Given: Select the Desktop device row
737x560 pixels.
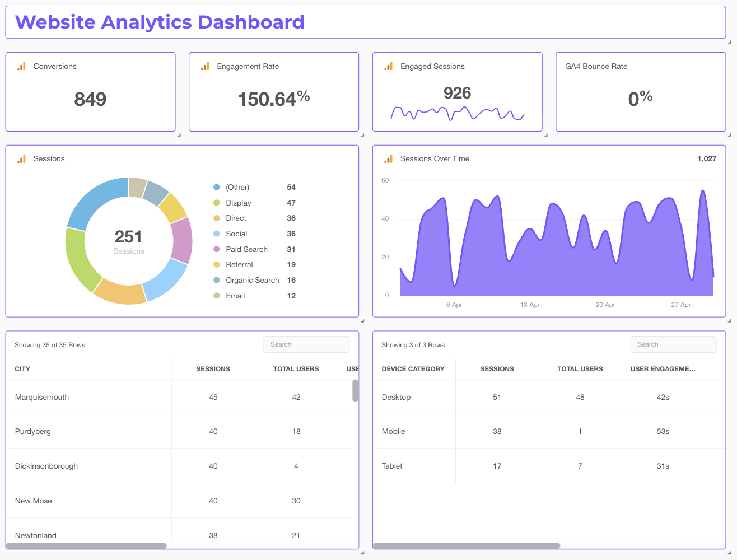Looking at the screenshot, I should point(549,397).
